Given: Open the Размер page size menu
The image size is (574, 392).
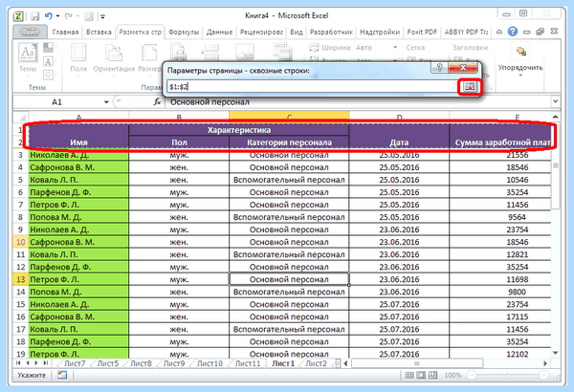Looking at the screenshot, I should [149, 57].
